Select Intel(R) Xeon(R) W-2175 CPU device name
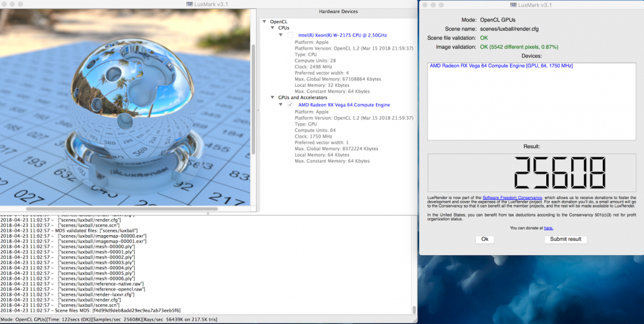Viewport: 644px width, 324px height. click(343, 35)
